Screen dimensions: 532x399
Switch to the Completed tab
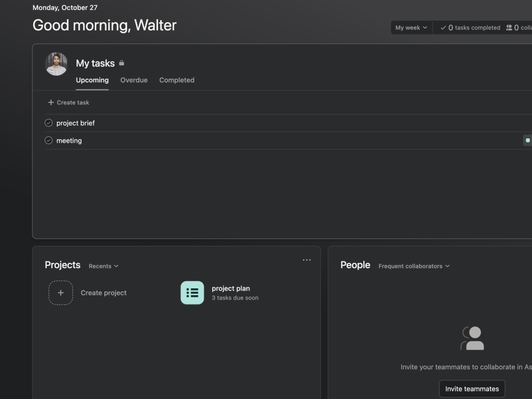(177, 80)
